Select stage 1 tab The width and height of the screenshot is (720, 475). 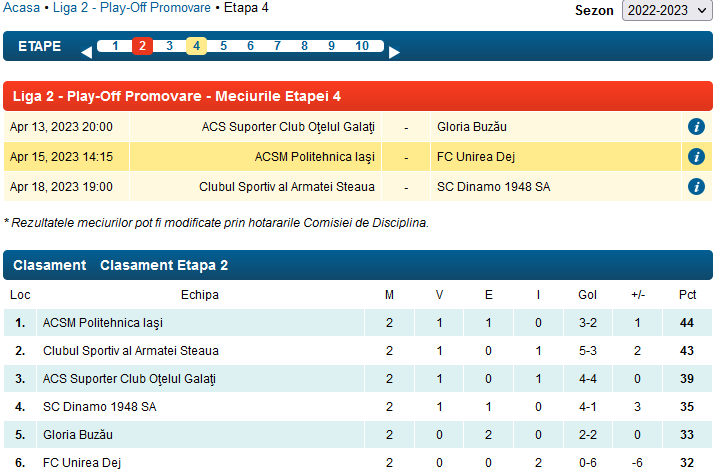pyautogui.click(x=115, y=46)
